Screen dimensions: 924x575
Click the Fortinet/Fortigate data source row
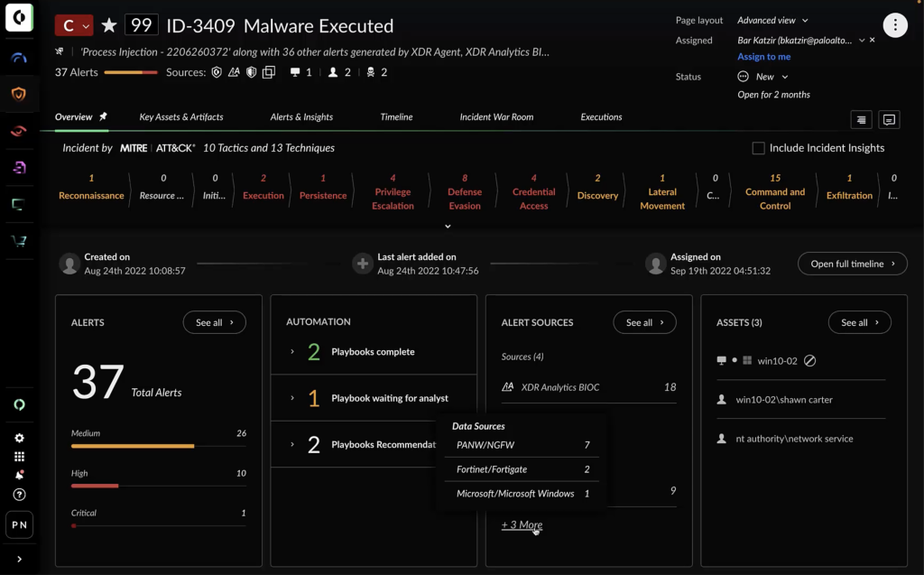[522, 469]
